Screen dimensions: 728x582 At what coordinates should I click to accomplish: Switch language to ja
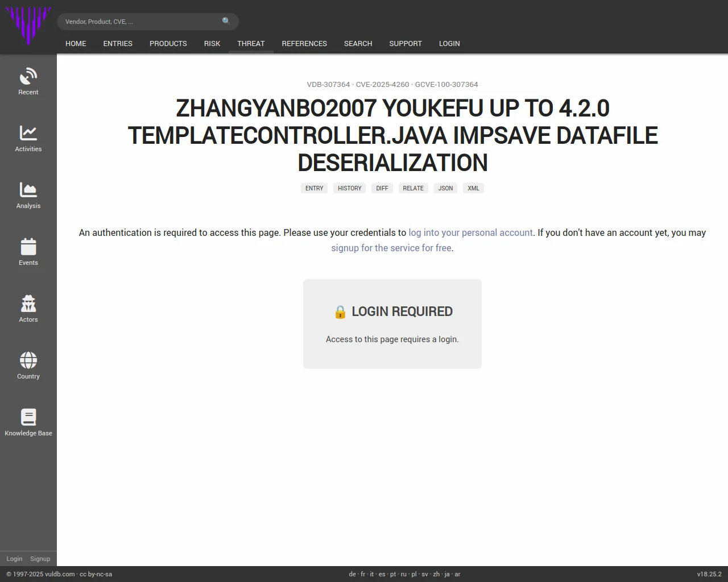click(447, 574)
